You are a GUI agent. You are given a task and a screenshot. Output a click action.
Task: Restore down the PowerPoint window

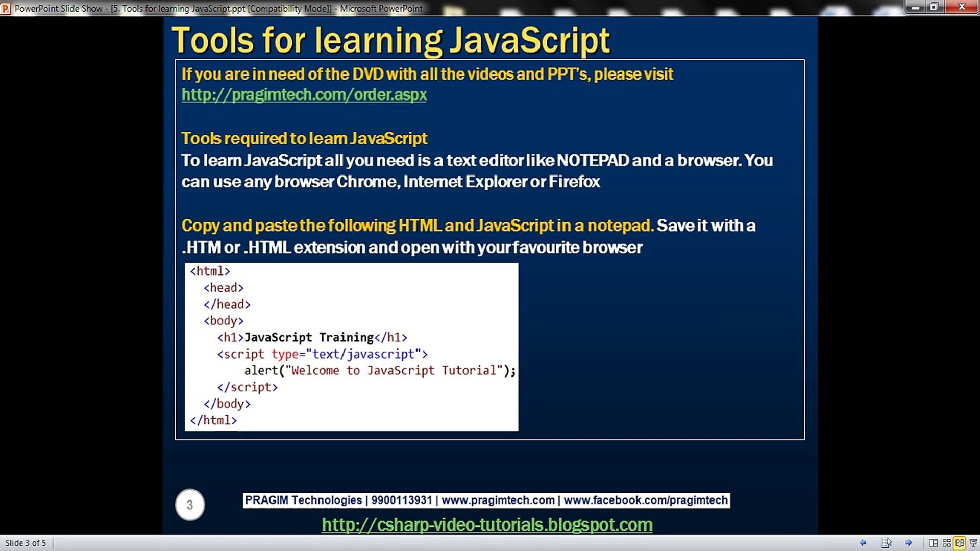point(934,7)
